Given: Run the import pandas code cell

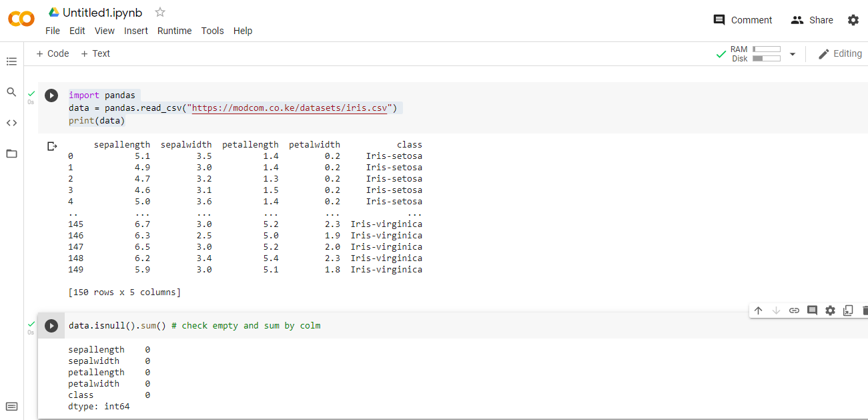Looking at the screenshot, I should (x=51, y=95).
